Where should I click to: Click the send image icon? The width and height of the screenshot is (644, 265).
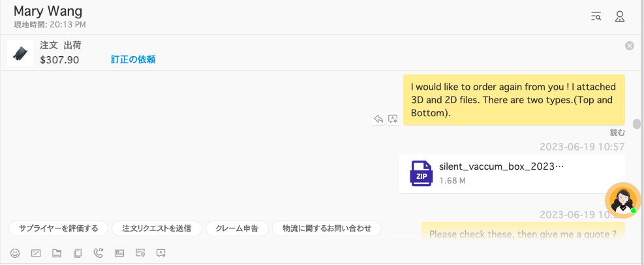(x=36, y=253)
